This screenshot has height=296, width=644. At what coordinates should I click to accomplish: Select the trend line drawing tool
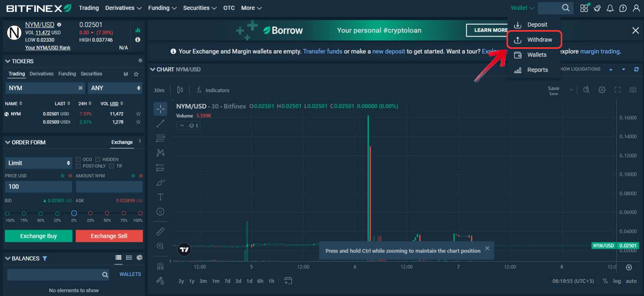click(x=160, y=123)
